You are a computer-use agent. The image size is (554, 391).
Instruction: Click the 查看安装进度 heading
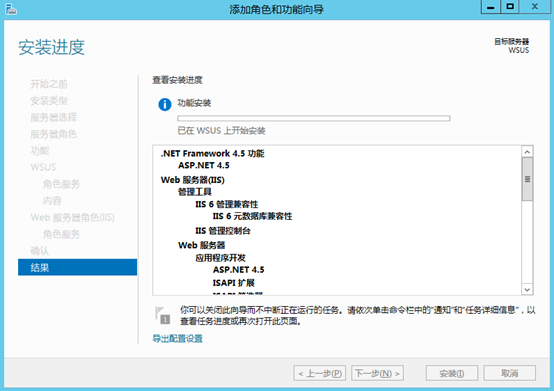click(177, 80)
